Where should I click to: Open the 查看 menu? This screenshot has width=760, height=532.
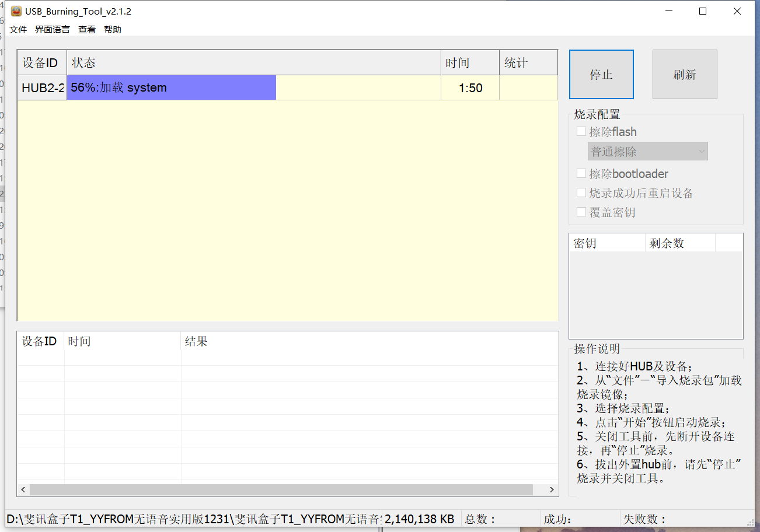point(87,29)
